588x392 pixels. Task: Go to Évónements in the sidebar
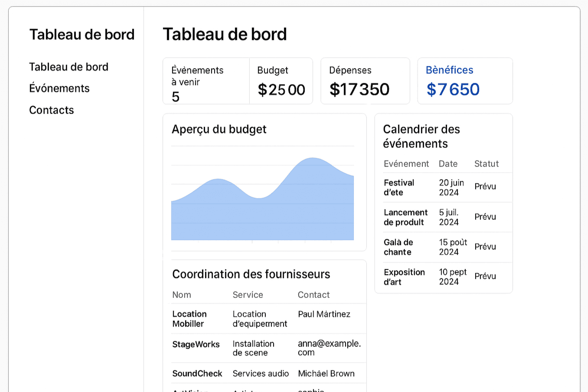pos(59,88)
